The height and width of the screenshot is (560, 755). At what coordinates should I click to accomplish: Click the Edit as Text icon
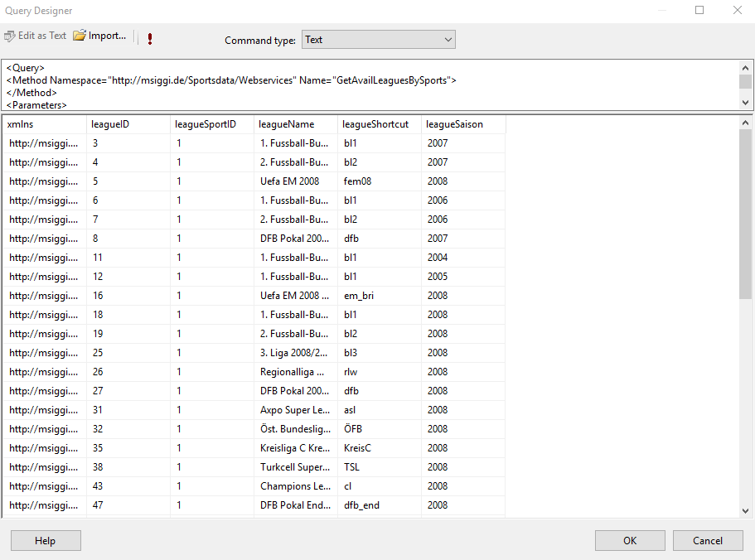tap(10, 36)
